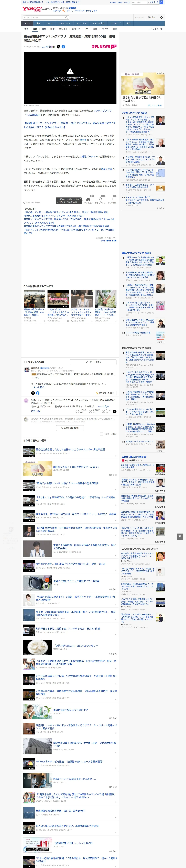The image size is (186, 868).
Task: Select the トップ navigation tab
Action: click(27, 24)
